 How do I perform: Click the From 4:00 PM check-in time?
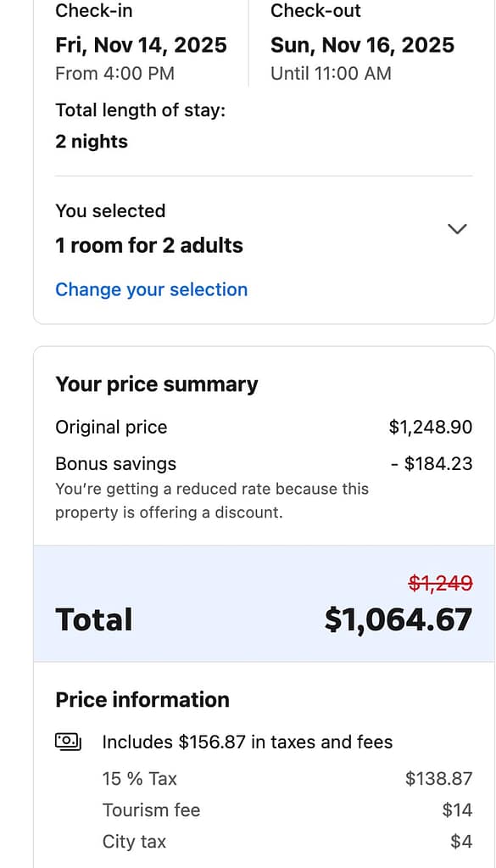tap(114, 74)
